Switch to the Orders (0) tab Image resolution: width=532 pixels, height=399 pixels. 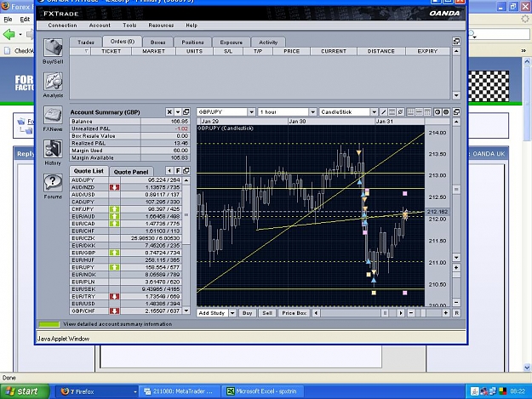coord(123,42)
